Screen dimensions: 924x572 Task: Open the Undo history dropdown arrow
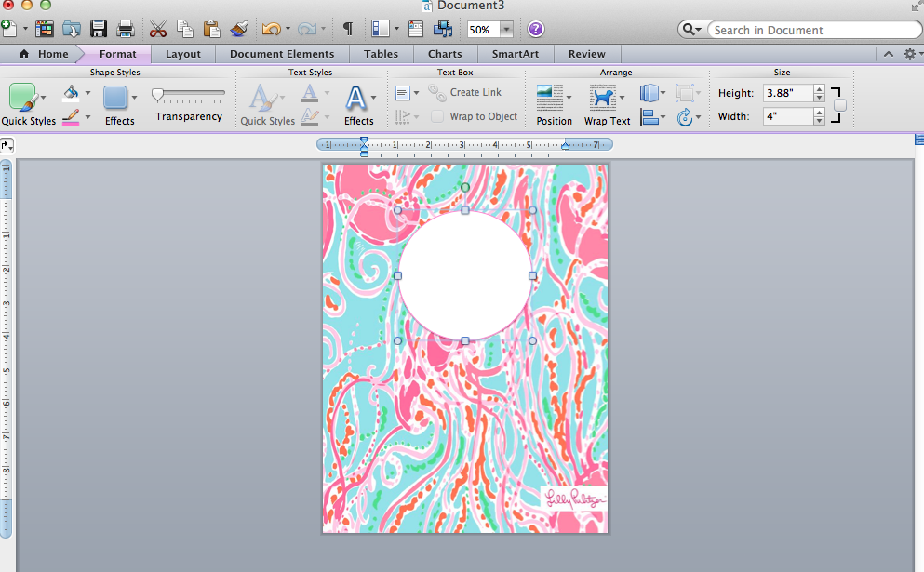(288, 28)
